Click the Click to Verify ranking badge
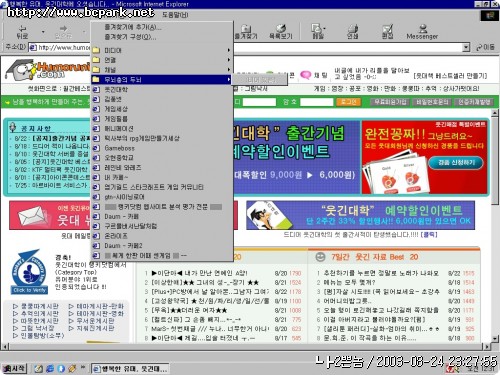The width and height of the screenshot is (500, 375). coord(29,272)
